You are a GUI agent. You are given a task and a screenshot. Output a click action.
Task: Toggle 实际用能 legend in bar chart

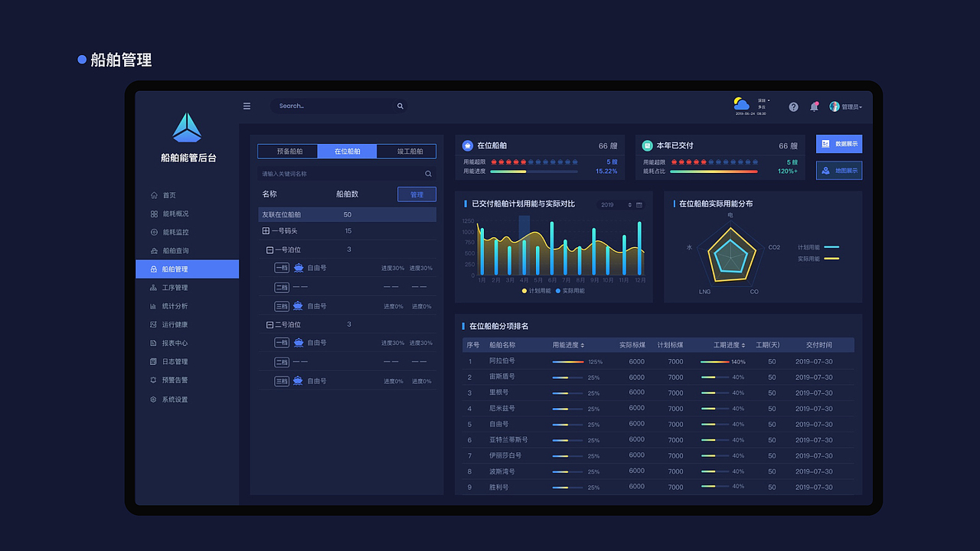point(570,291)
